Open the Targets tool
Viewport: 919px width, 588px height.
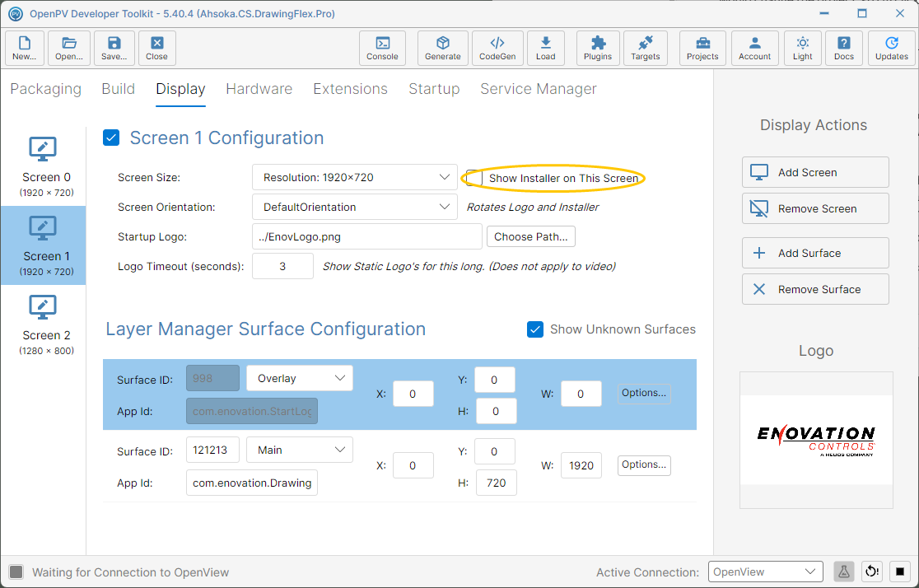click(645, 48)
